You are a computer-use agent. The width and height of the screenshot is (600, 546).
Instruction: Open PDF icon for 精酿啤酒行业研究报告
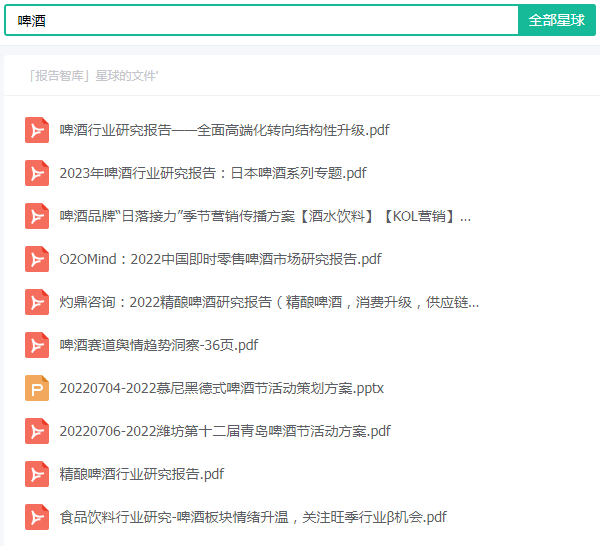37,474
